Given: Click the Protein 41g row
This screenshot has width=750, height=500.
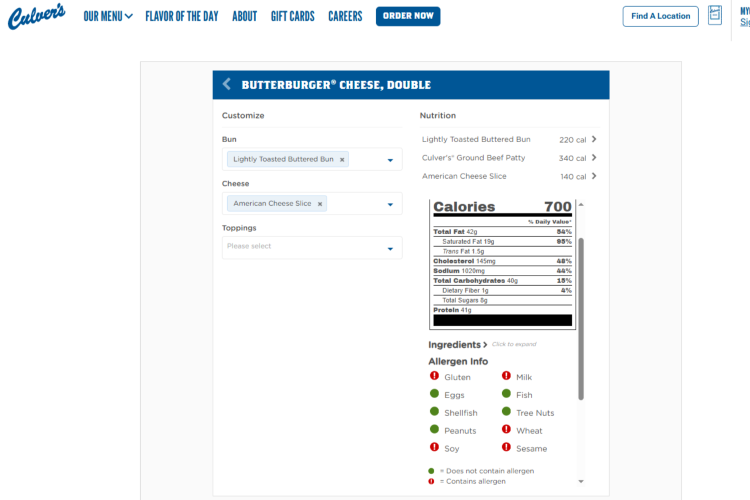Looking at the screenshot, I should pyautogui.click(x=502, y=310).
